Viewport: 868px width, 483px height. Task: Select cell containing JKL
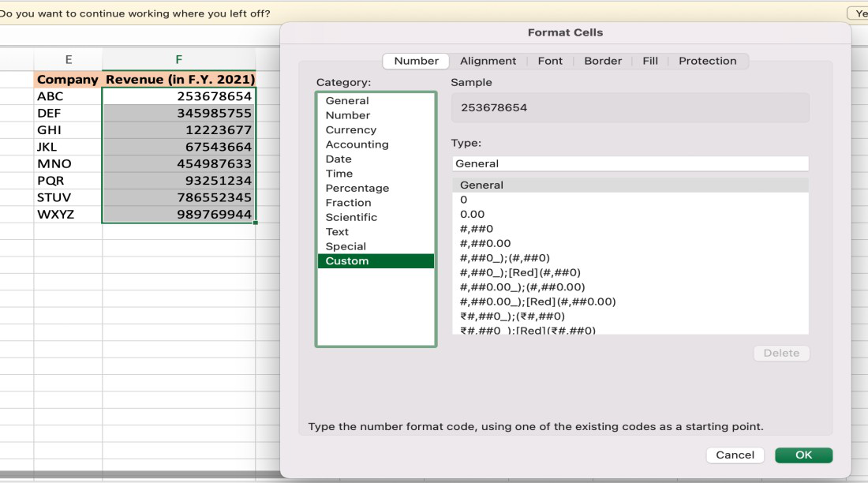pos(68,147)
